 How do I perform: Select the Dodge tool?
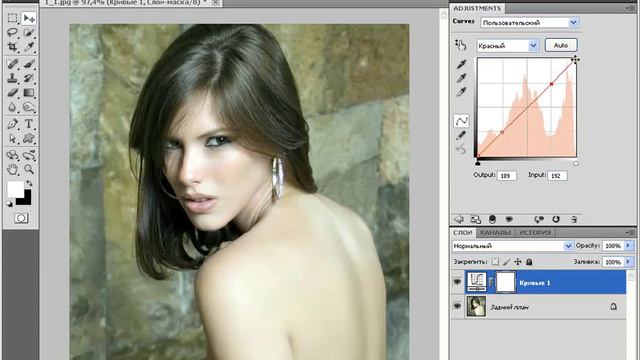[x=29, y=107]
